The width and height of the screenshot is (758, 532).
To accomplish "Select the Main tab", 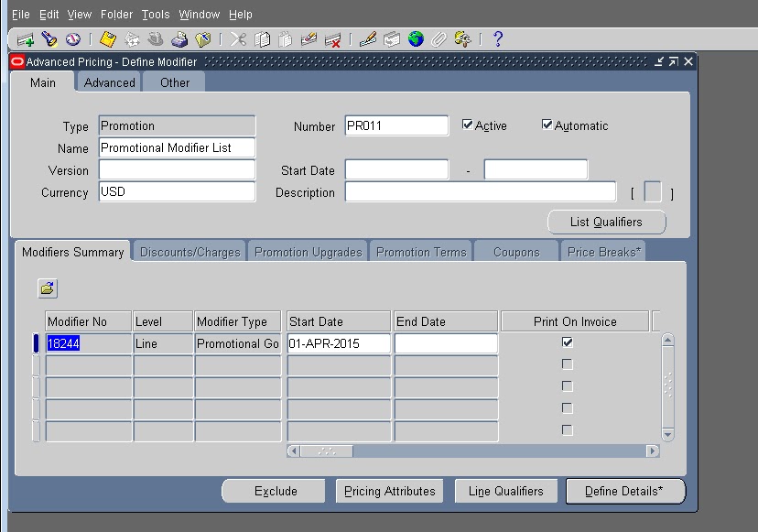I will (x=42, y=82).
